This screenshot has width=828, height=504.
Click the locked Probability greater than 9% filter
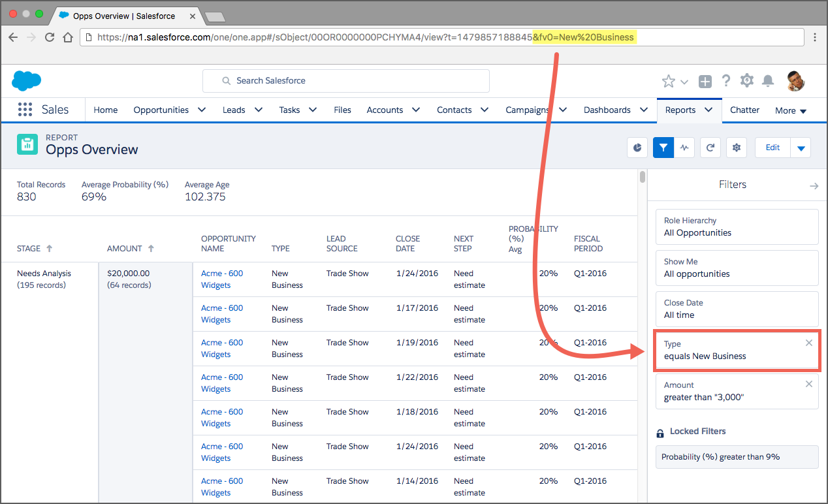[x=737, y=457]
